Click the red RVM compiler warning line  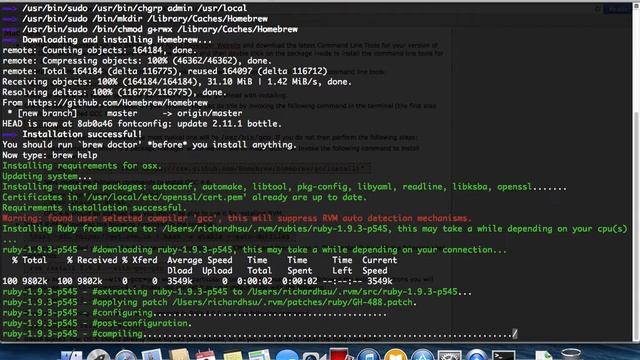pyautogui.click(x=237, y=218)
